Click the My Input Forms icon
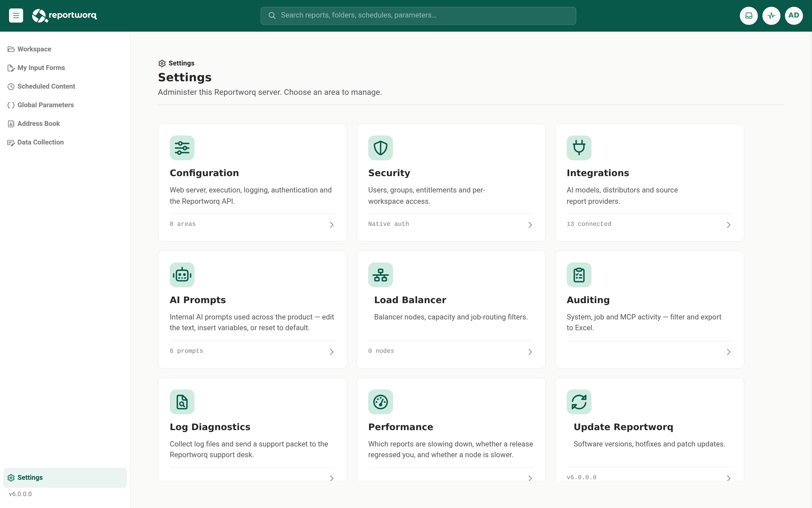812x508 pixels. (11, 68)
